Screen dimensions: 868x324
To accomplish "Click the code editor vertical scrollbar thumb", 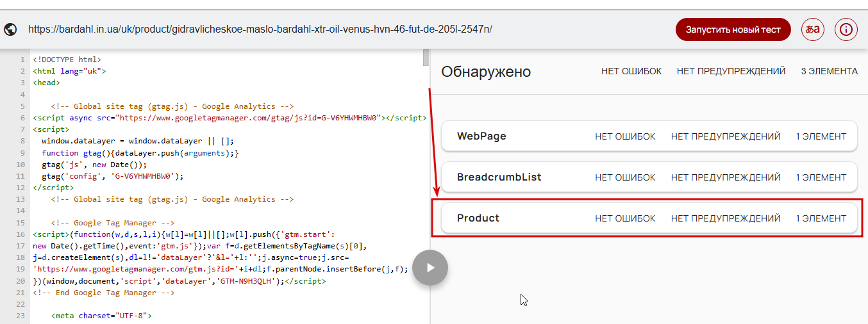I will (426, 58).
